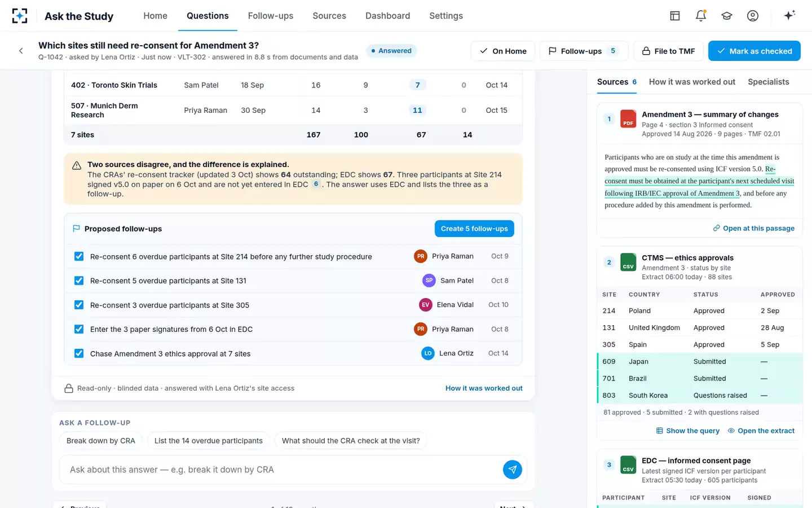The height and width of the screenshot is (508, 812).
Task: Open citation 6 in the disagreement notice
Action: [x=316, y=184]
